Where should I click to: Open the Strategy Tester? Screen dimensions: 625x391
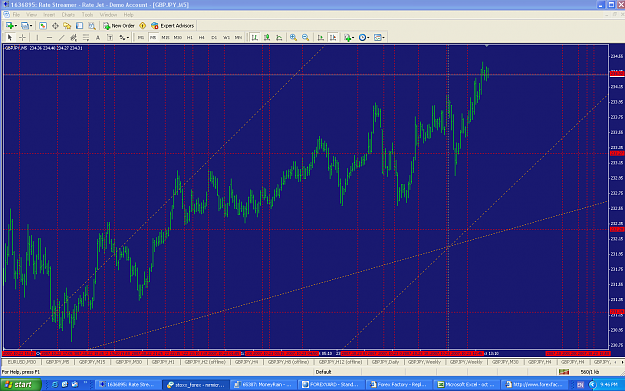point(92,26)
